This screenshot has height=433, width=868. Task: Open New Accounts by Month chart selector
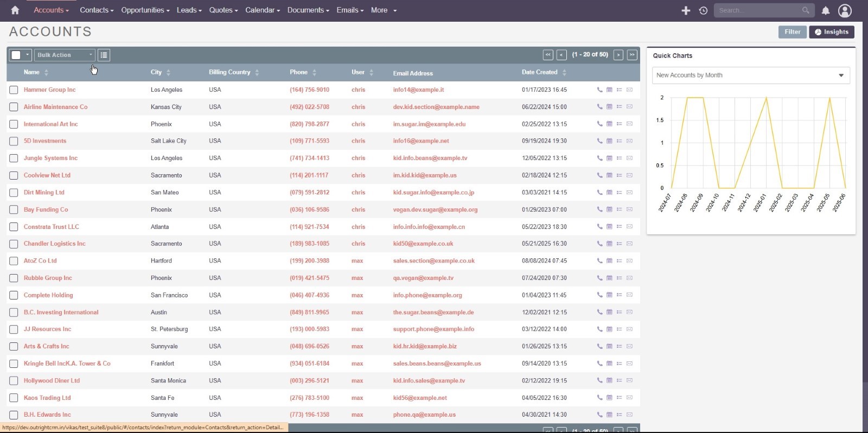(751, 75)
